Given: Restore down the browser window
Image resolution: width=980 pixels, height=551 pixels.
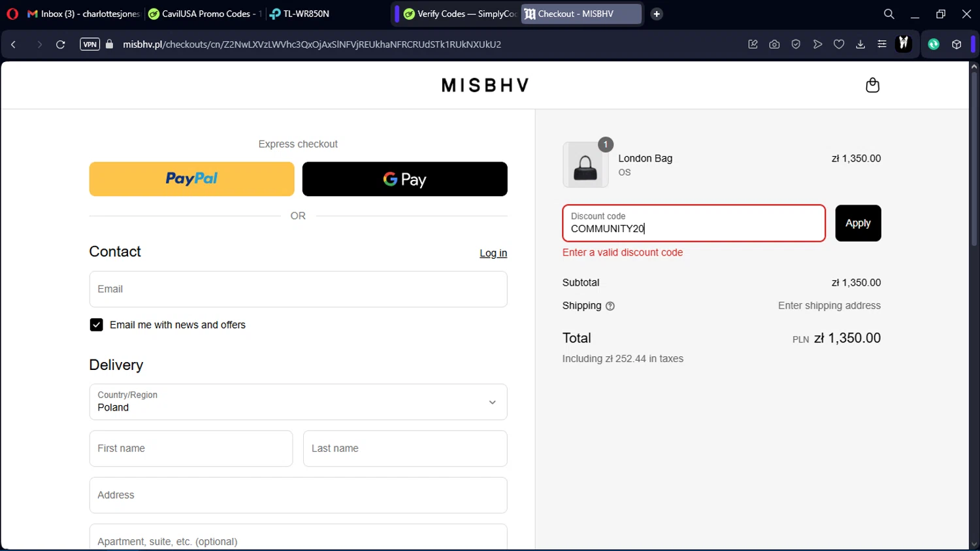Looking at the screenshot, I should (x=941, y=14).
